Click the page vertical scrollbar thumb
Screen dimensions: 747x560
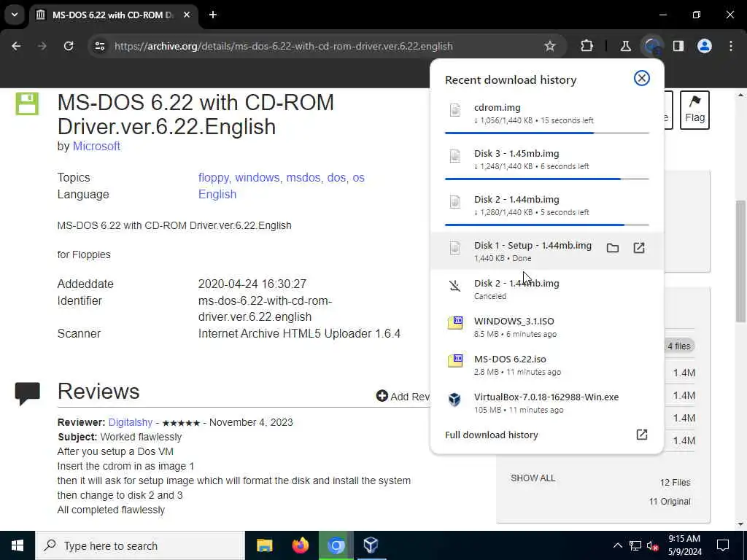point(740,261)
